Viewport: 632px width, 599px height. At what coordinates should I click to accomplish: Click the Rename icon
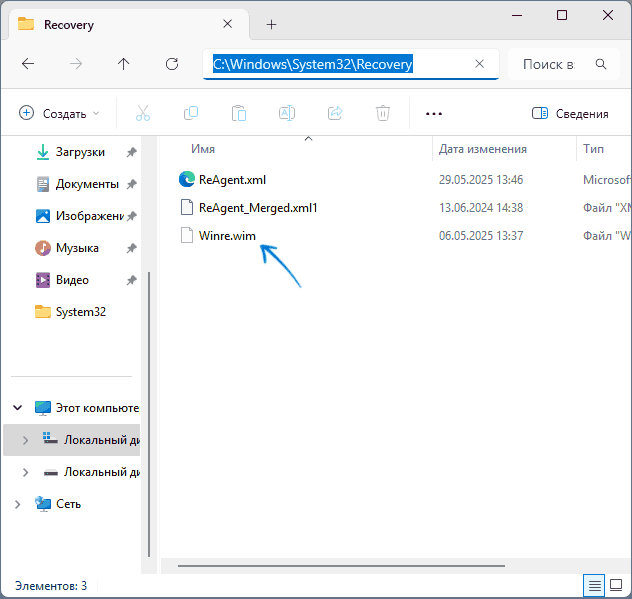pyautogui.click(x=287, y=113)
